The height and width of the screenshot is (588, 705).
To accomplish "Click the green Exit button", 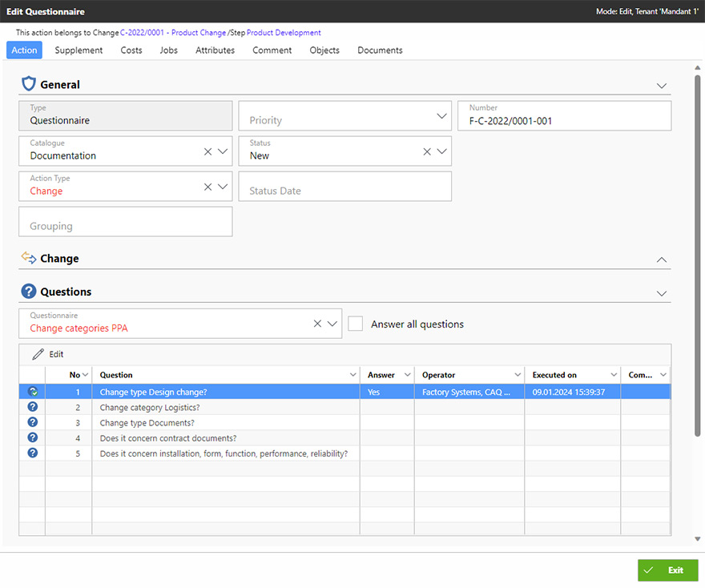I will (667, 570).
